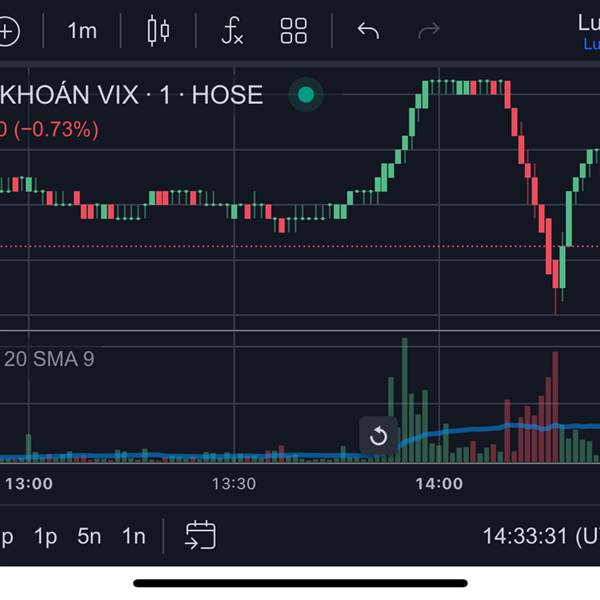Select the 1p date range
Screen dimensions: 600x600
46,536
